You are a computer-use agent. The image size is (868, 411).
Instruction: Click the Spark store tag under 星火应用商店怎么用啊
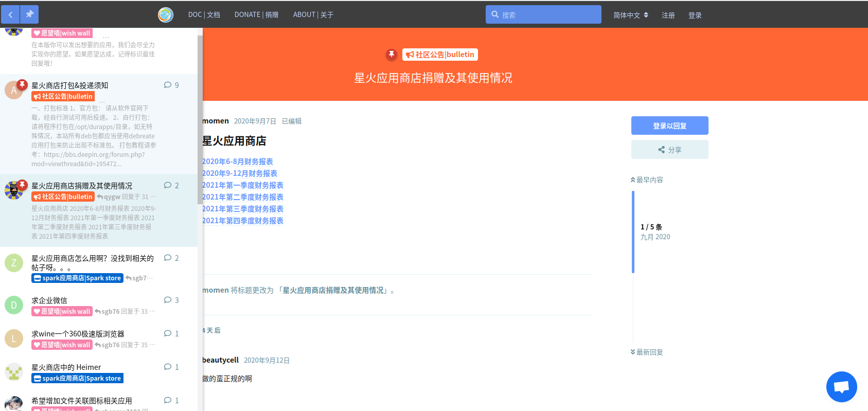tap(78, 278)
